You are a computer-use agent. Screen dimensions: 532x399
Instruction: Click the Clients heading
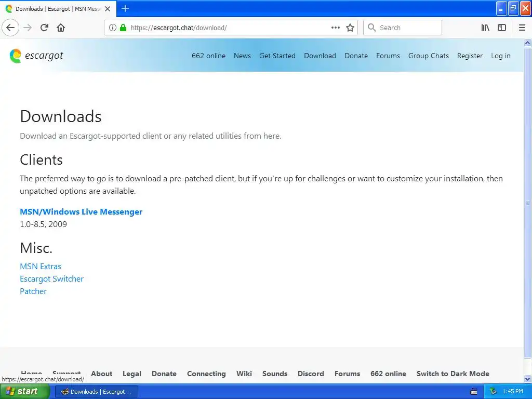pyautogui.click(x=41, y=160)
